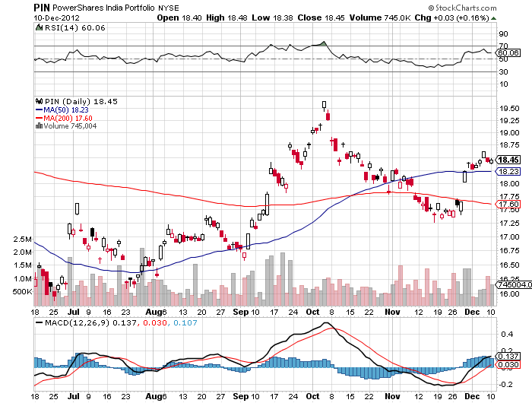Screen dimensions: 532x403
Task: Click the Chg +0.03 (+0.16%) value
Action: pyautogui.click(x=451, y=17)
